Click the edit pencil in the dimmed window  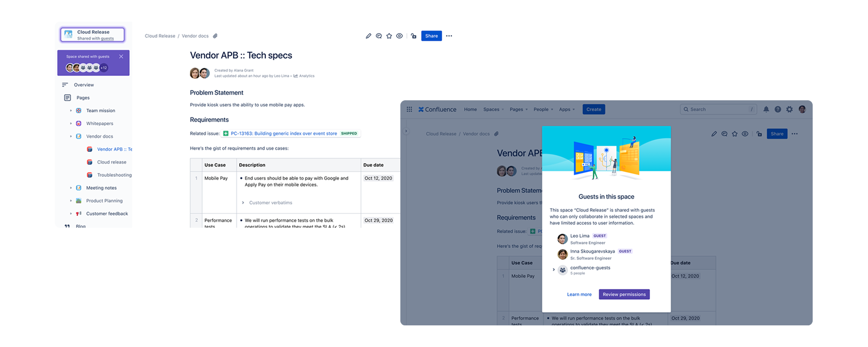point(714,134)
